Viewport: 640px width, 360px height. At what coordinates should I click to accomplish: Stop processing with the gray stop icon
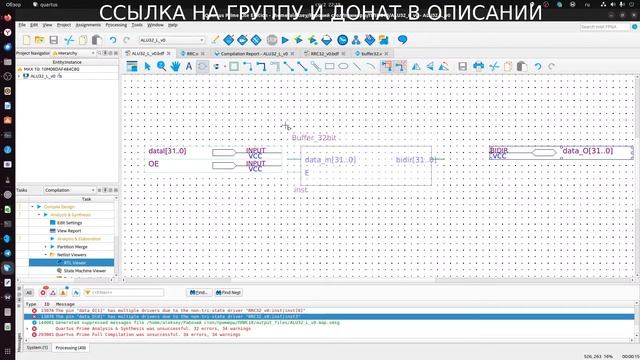(x=272, y=40)
